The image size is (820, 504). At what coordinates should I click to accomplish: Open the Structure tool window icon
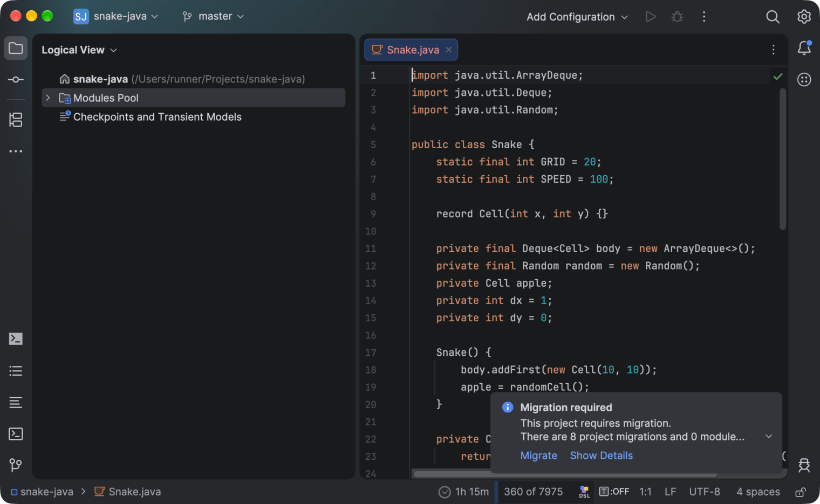pyautogui.click(x=16, y=120)
